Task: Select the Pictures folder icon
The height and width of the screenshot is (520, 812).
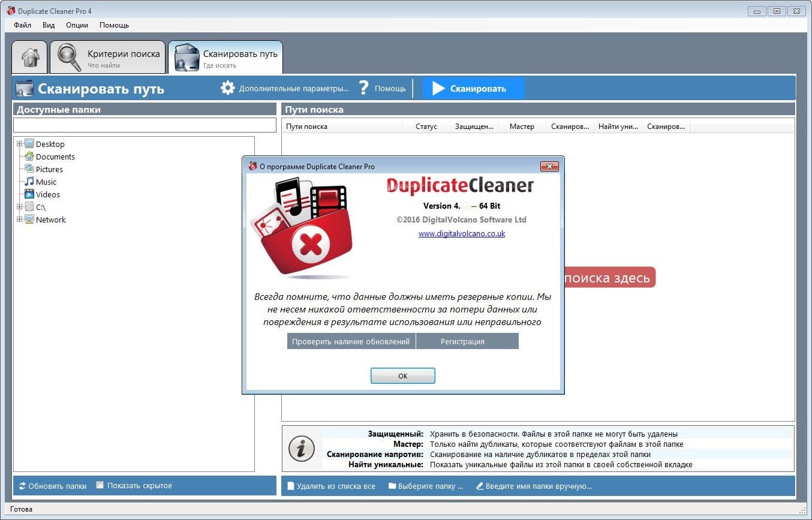Action: [x=29, y=169]
